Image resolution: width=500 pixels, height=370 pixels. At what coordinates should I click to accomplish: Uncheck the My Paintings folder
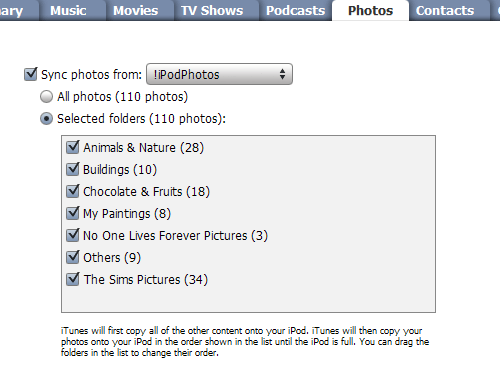point(73,213)
